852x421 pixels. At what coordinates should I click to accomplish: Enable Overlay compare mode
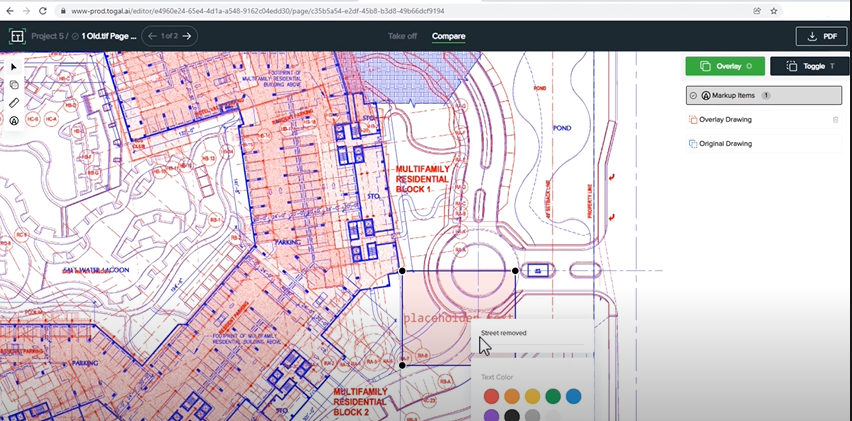725,66
